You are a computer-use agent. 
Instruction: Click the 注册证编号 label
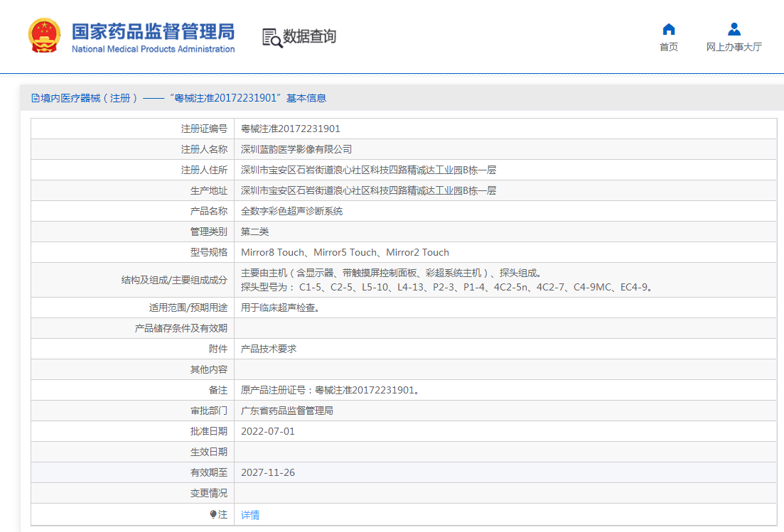click(204, 129)
